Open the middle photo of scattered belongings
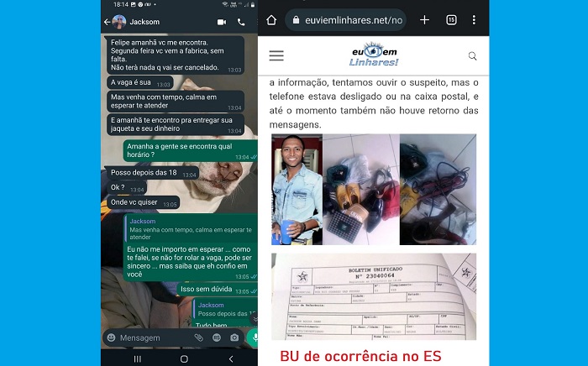Viewport: 588px width, 366px height. pos(360,189)
